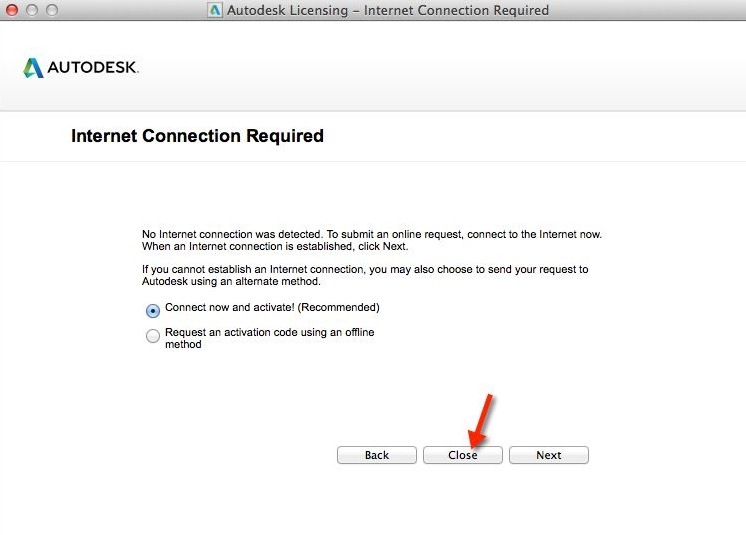Click the zoom window button

pos(52,10)
